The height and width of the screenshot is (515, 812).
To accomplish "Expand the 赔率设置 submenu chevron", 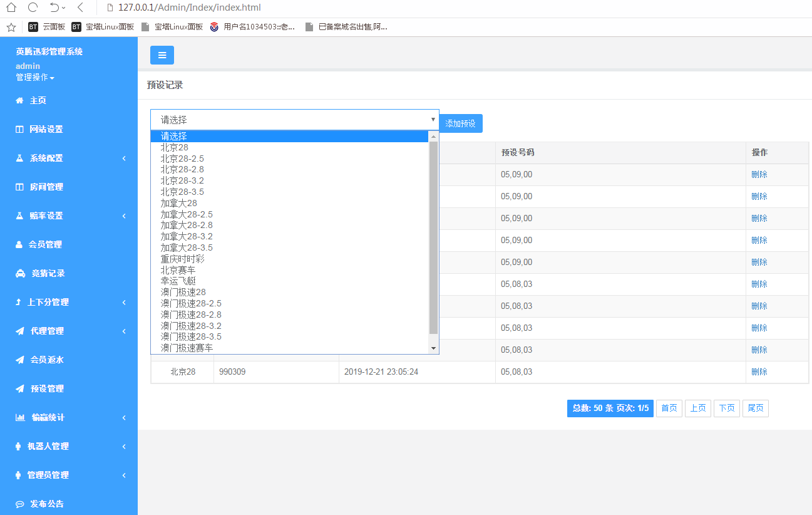I will point(123,216).
